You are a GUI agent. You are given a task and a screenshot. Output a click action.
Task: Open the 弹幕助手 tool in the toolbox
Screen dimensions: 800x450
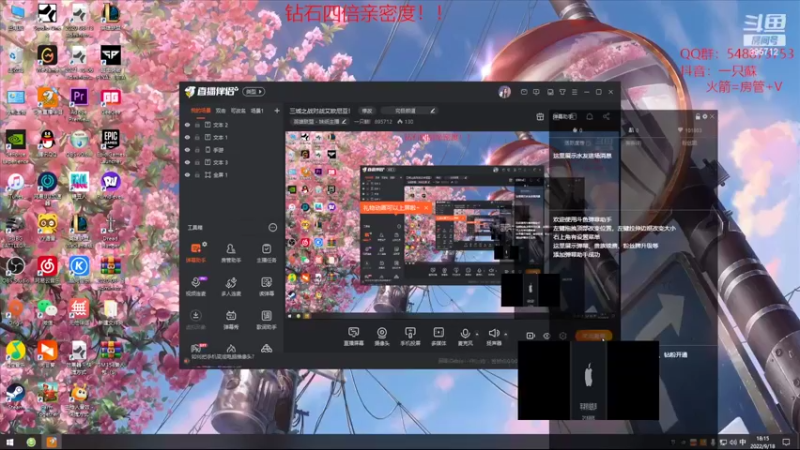(x=195, y=253)
